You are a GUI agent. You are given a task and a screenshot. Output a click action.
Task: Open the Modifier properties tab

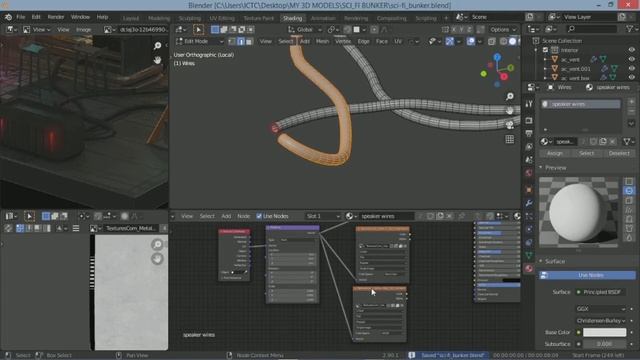[x=529, y=203]
